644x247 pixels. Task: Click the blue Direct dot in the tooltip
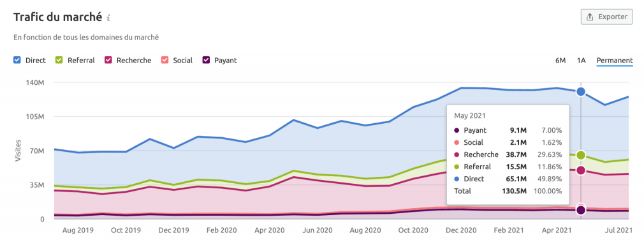pos(457,179)
